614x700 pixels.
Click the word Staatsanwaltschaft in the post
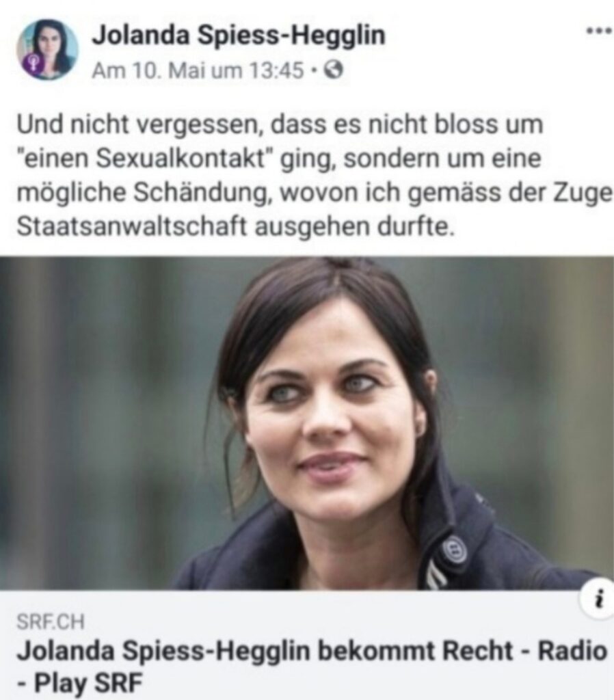[x=132, y=226]
